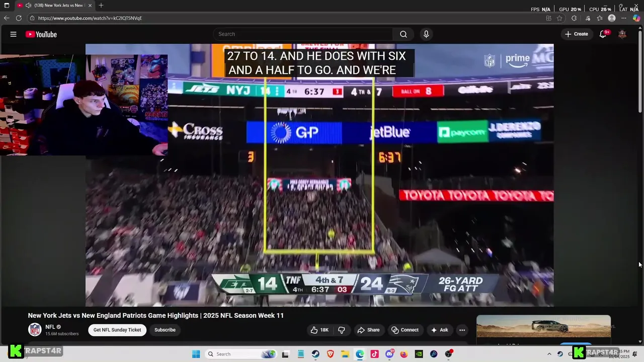Subscribe to the NFL channel
Viewport: 644px width, 362px height.
(165, 330)
